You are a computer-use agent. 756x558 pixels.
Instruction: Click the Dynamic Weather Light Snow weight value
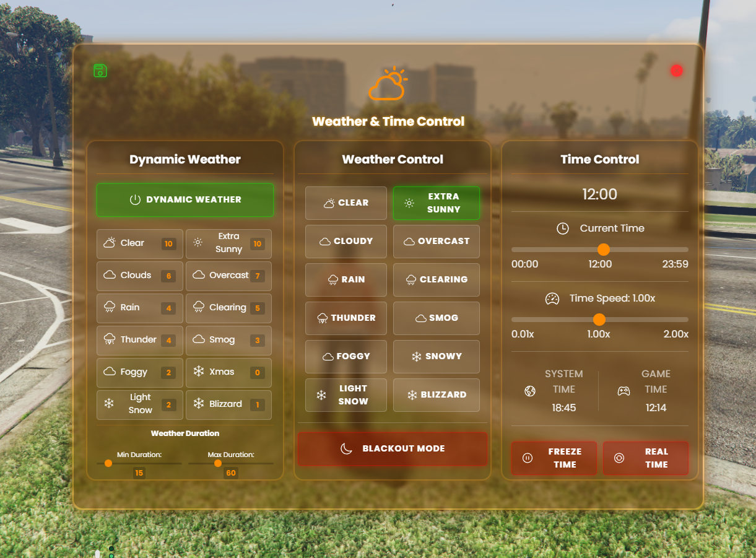168,405
